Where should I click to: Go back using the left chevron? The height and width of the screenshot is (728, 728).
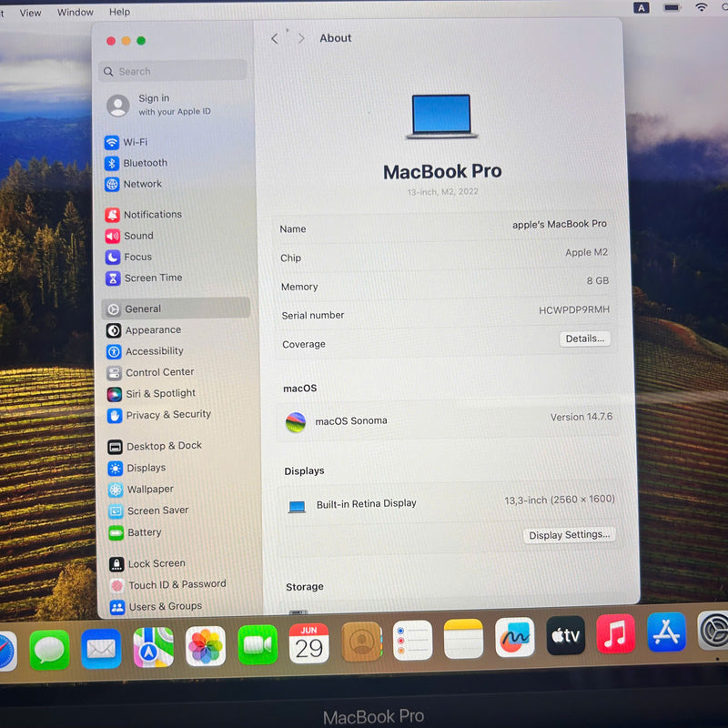[275, 39]
